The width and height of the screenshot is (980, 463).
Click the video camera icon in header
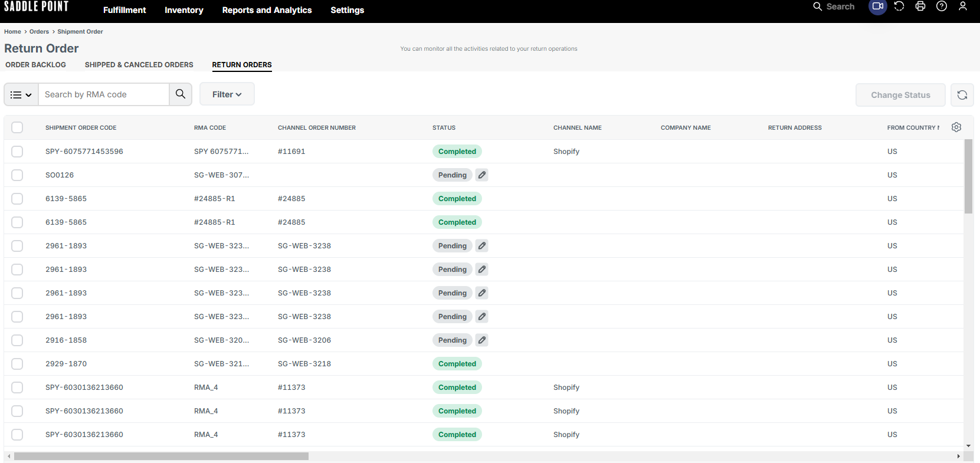[x=877, y=6]
